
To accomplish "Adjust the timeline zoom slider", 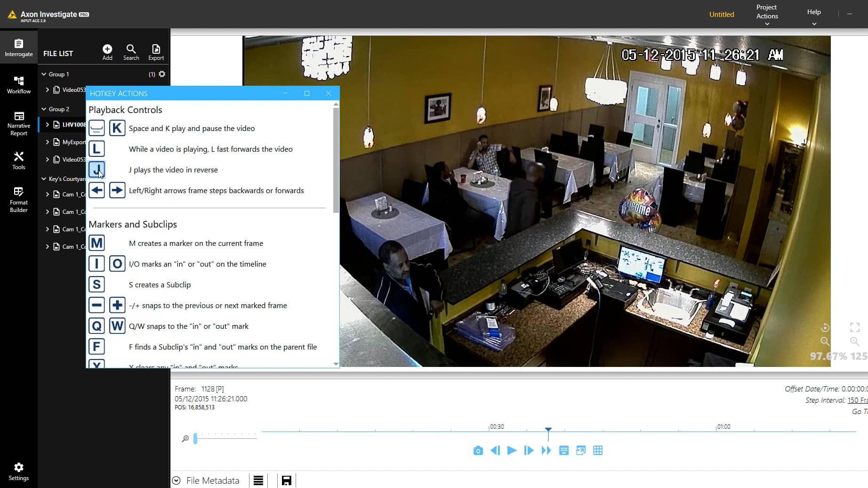I will pyautogui.click(x=196, y=439).
